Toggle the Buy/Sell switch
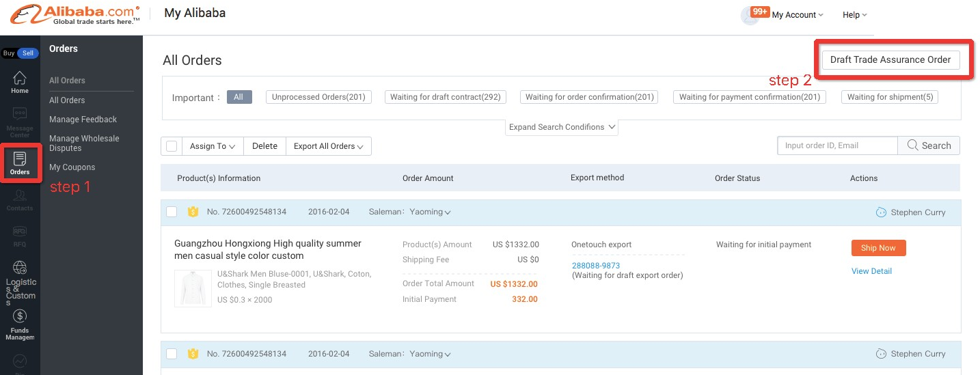This screenshot has width=980, height=375. [20, 53]
